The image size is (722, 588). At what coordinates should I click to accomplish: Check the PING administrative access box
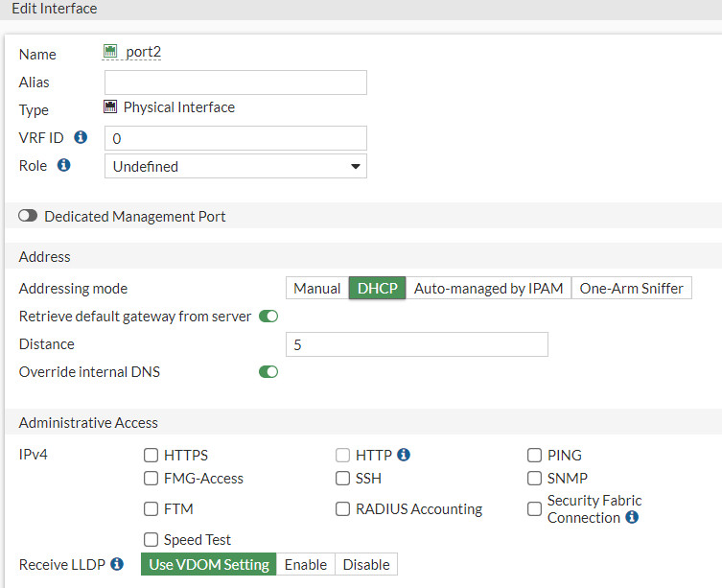534,456
